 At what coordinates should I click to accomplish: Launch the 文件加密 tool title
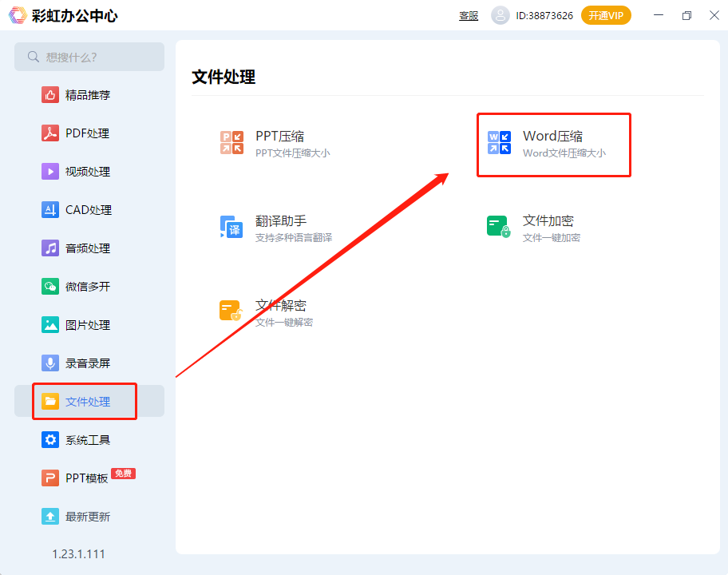(x=548, y=220)
